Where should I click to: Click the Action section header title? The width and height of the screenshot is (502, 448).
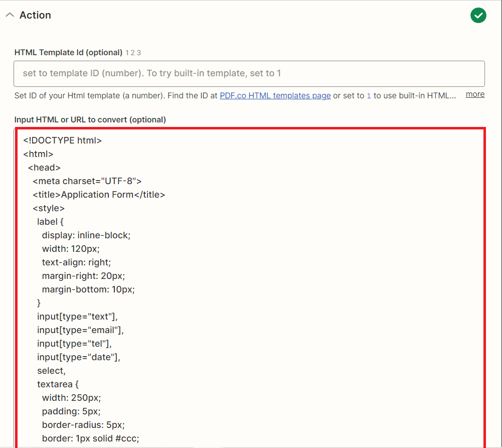click(35, 15)
